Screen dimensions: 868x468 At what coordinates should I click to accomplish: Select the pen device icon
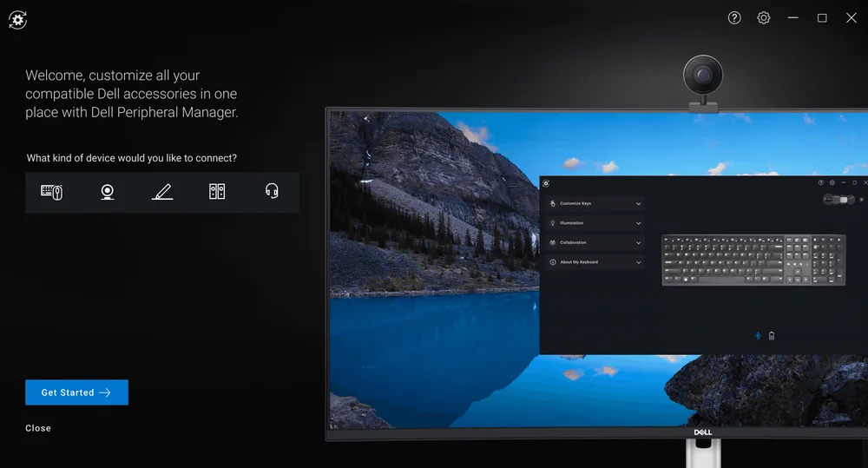[162, 192]
